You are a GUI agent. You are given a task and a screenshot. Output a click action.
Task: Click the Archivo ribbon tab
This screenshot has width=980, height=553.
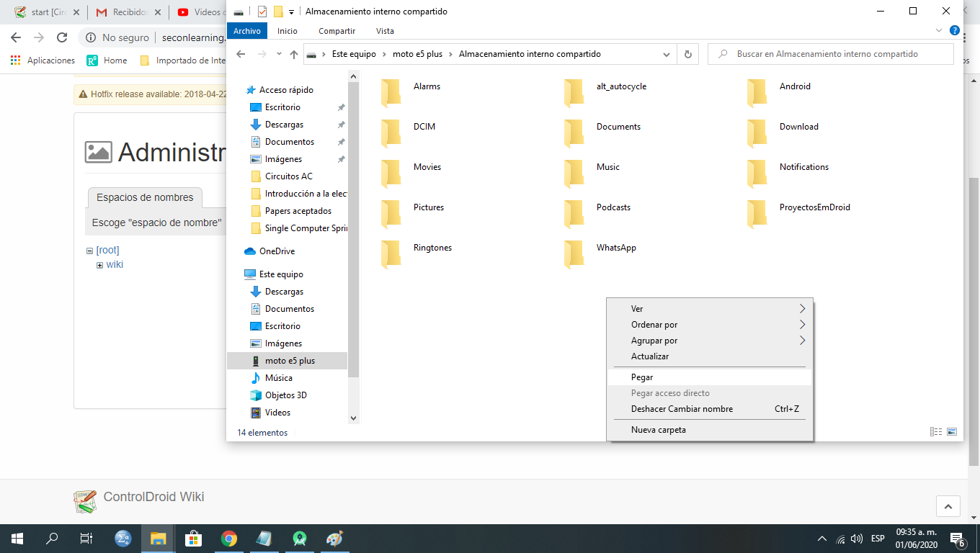click(x=247, y=31)
